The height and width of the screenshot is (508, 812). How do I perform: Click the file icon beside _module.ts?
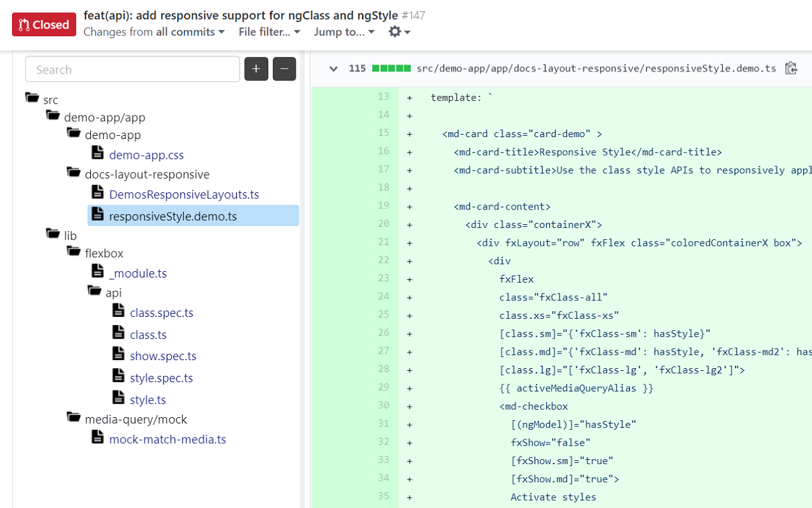(97, 271)
